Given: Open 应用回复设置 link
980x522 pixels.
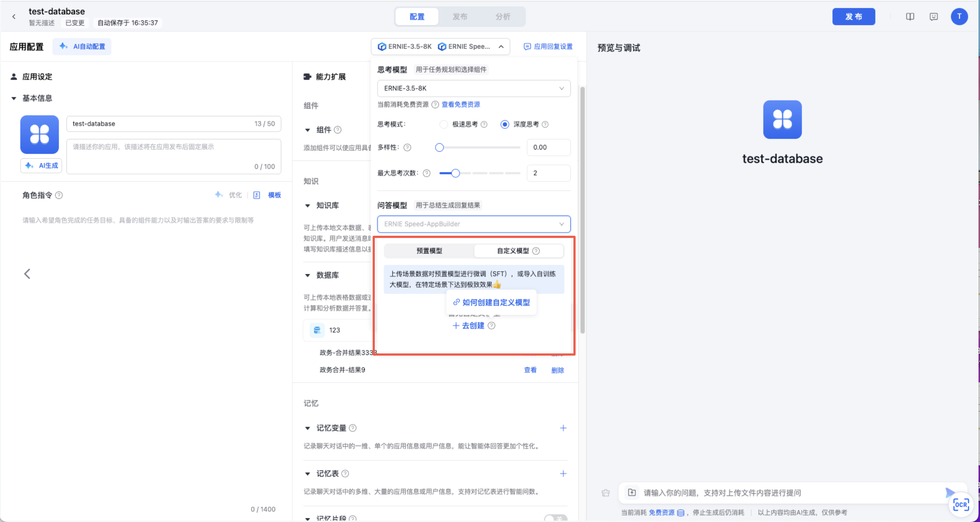Looking at the screenshot, I should click(x=548, y=46).
